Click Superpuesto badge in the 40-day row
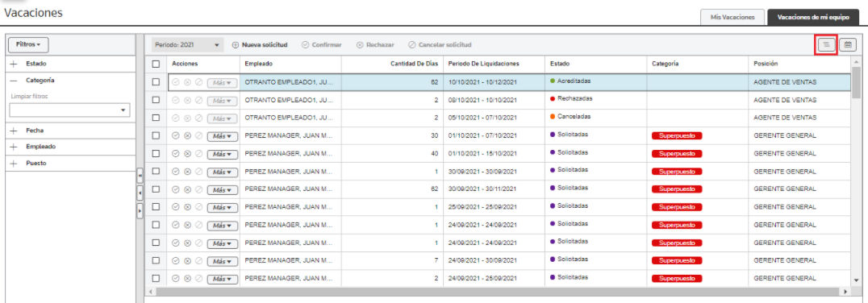The image size is (868, 303). (677, 154)
